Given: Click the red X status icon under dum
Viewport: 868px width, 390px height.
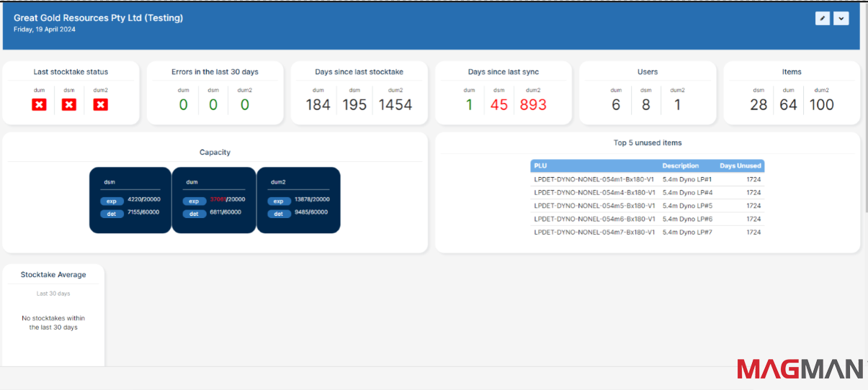Looking at the screenshot, I should click(x=39, y=105).
